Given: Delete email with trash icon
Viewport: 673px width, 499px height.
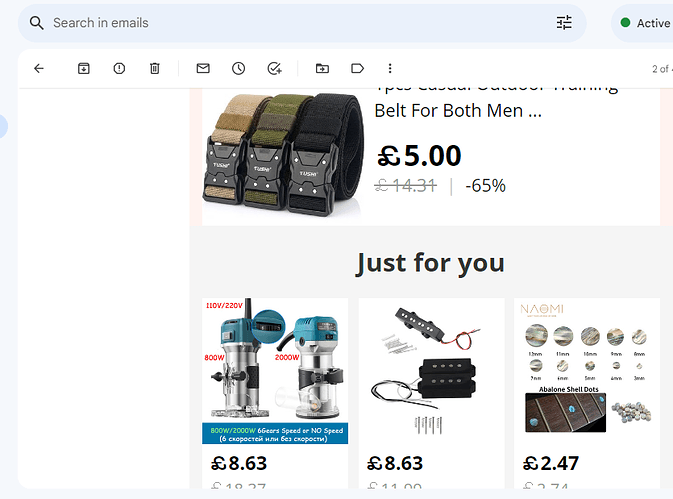Looking at the screenshot, I should tap(155, 68).
